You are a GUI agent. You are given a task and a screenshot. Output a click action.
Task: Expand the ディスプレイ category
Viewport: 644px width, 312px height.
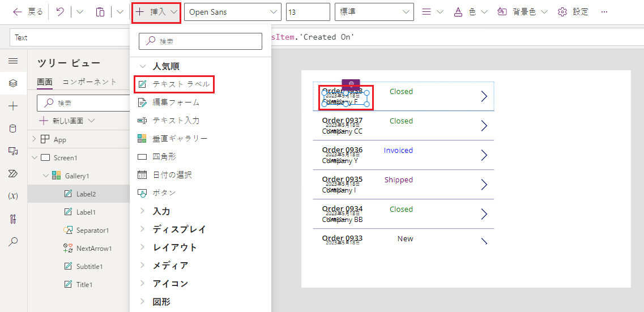point(143,229)
